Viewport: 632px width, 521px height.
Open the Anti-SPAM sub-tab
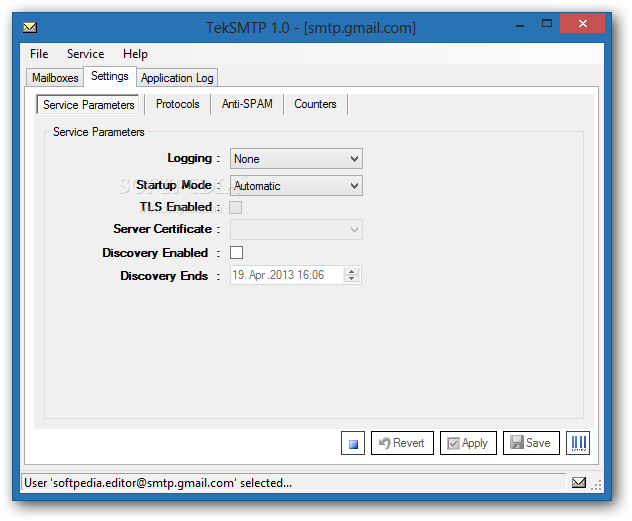[x=247, y=104]
